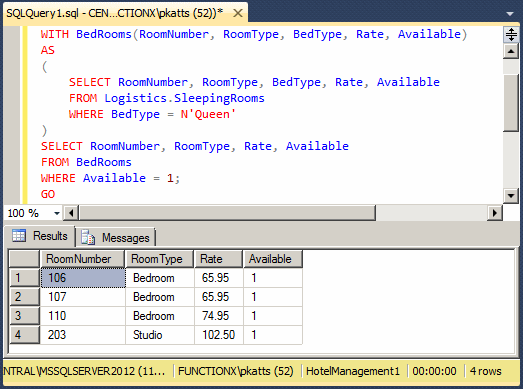Image resolution: width=523 pixels, height=389 pixels.
Task: Click the 102.50 rate cell
Action: point(219,335)
